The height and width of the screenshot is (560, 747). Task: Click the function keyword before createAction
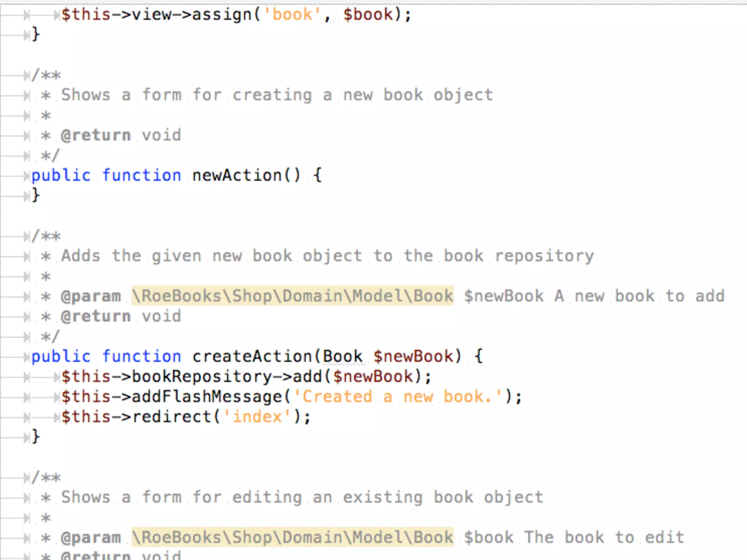coord(142,356)
